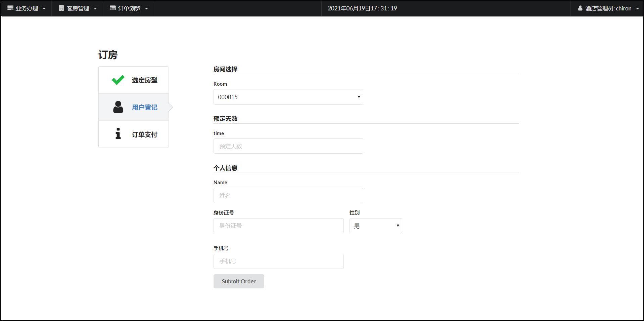Focus the 手机号 input field

click(278, 261)
